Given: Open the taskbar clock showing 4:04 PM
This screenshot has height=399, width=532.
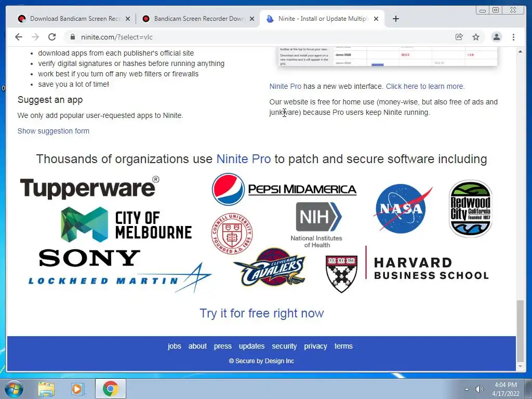Looking at the screenshot, I should (506, 389).
